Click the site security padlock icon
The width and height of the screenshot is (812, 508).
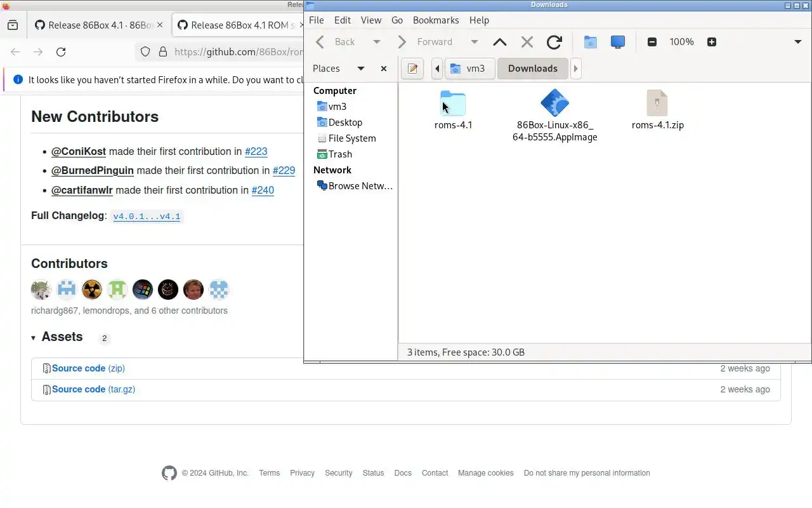[162, 52]
